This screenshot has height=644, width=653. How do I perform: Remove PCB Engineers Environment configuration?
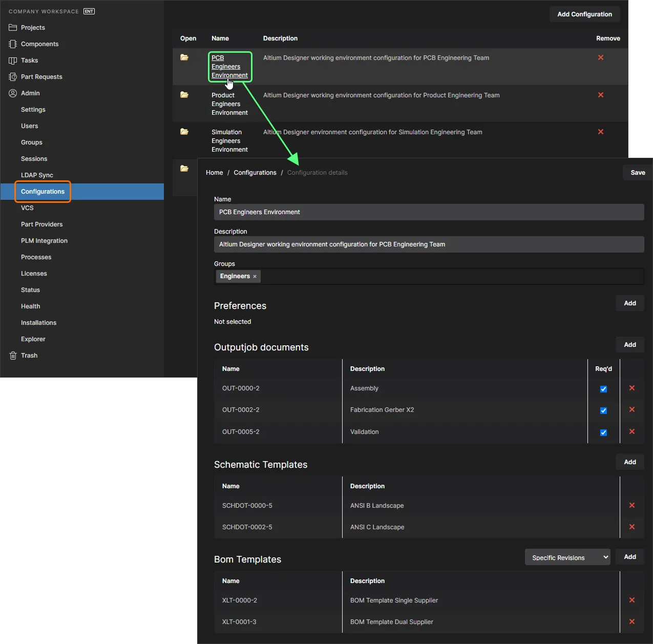[601, 57]
